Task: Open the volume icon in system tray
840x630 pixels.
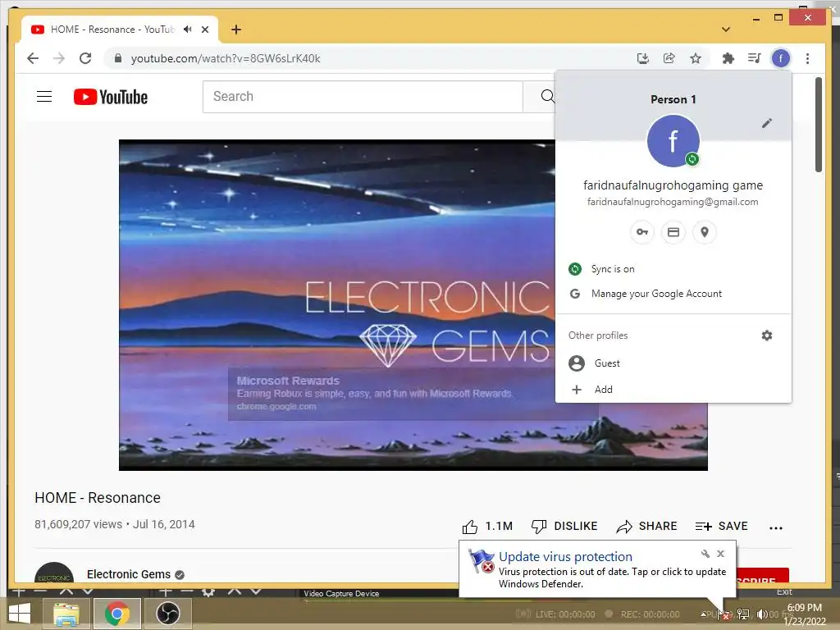Action: [761, 614]
